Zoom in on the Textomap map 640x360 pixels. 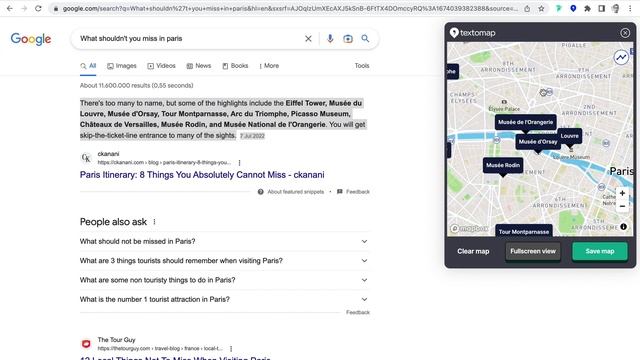click(x=622, y=193)
